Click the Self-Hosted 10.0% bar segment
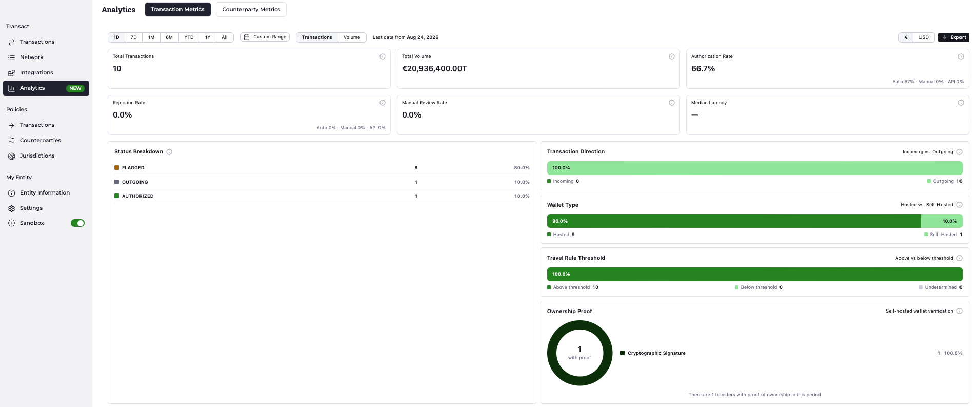This screenshot has height=407, width=980. 942,221
